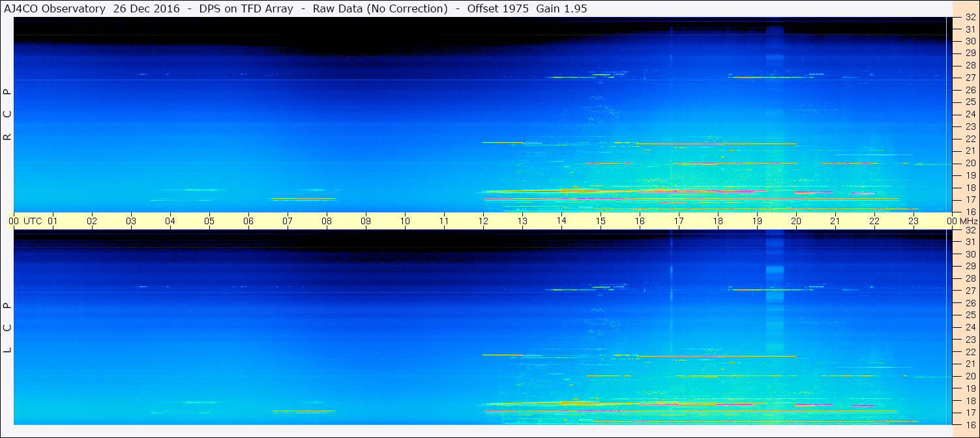This screenshot has width=980, height=438.
Task: Click the 16 MHz tick in LCP panel
Action: pyautogui.click(x=970, y=424)
